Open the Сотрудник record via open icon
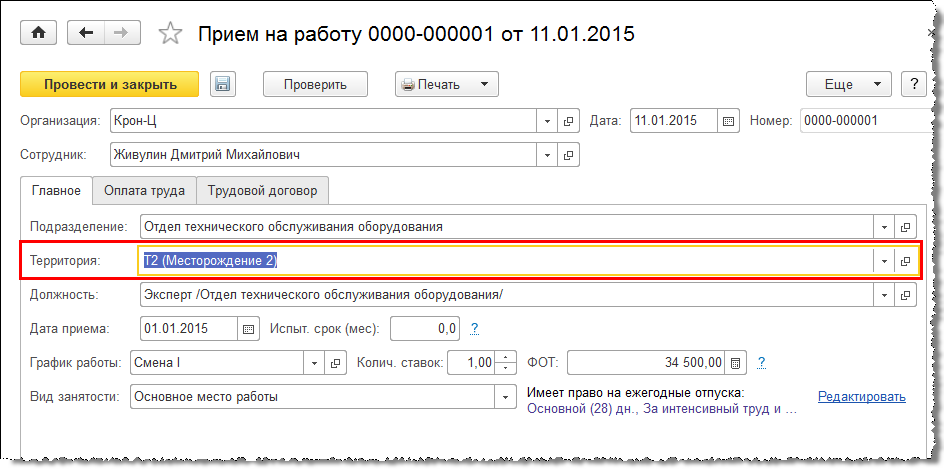 (x=568, y=155)
